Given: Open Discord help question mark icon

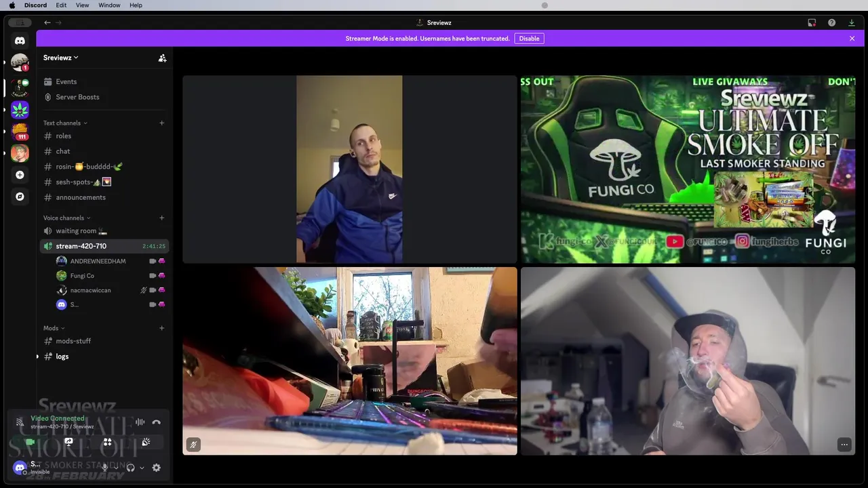Looking at the screenshot, I should pyautogui.click(x=831, y=22).
